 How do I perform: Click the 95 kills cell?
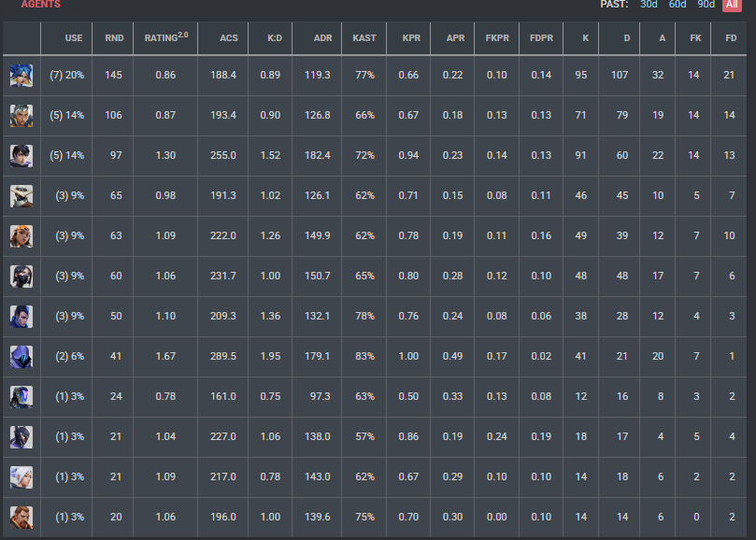tap(581, 75)
